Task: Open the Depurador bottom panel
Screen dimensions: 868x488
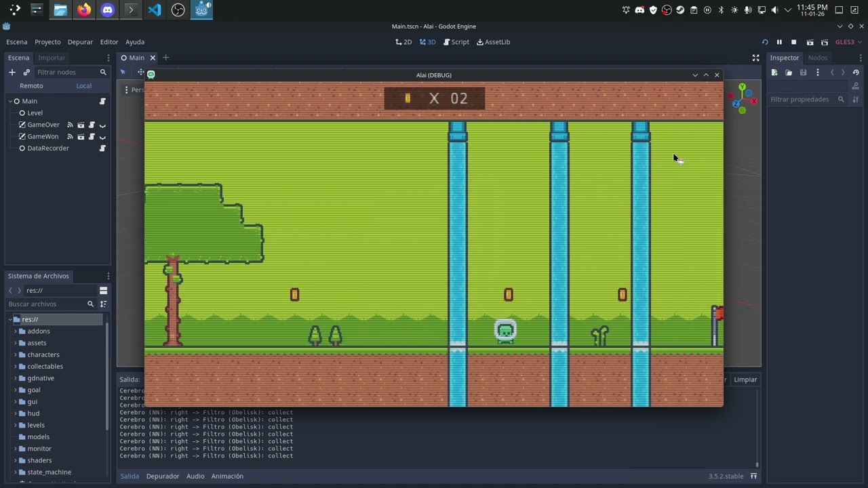Action: (x=163, y=476)
